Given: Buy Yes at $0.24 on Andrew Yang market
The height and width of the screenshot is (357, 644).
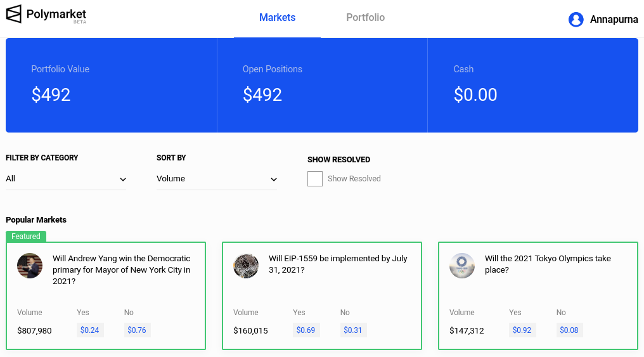Looking at the screenshot, I should [90, 330].
